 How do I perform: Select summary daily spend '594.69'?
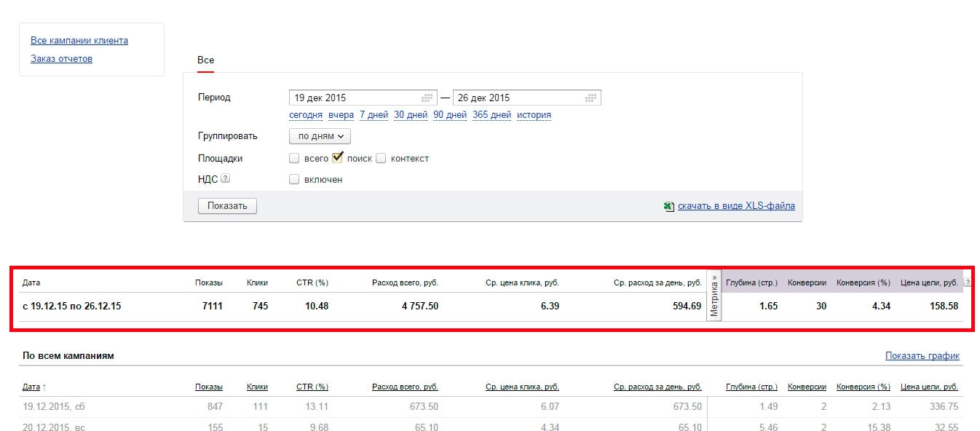(x=687, y=307)
